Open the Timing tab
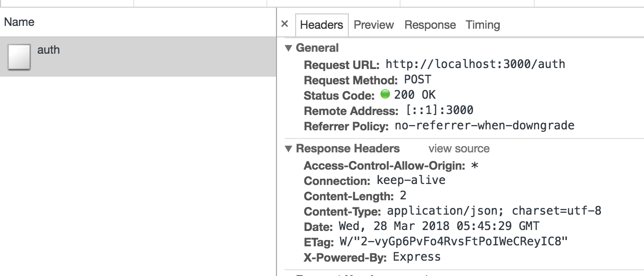Viewport: 644px width, 276px height. coord(483,25)
